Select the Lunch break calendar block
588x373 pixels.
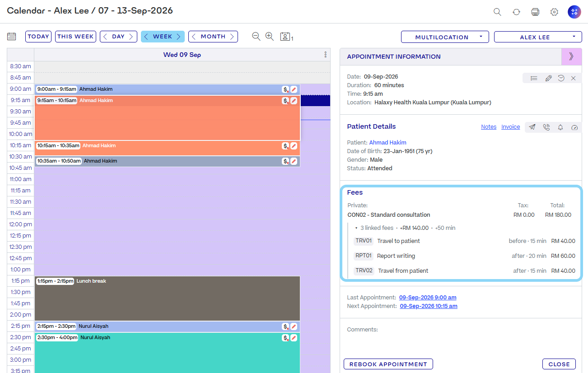point(168,298)
